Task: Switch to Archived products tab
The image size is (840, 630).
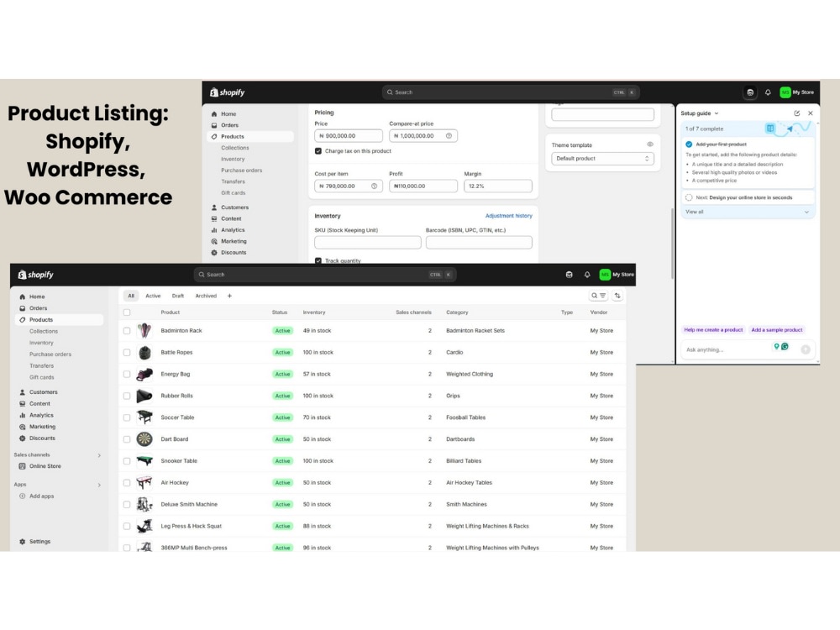Action: (x=206, y=296)
